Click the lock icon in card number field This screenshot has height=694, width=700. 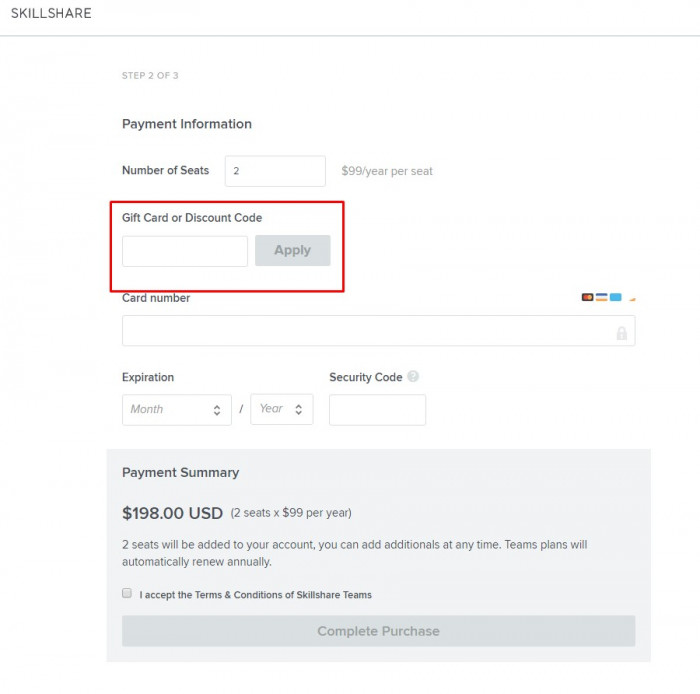(621, 333)
